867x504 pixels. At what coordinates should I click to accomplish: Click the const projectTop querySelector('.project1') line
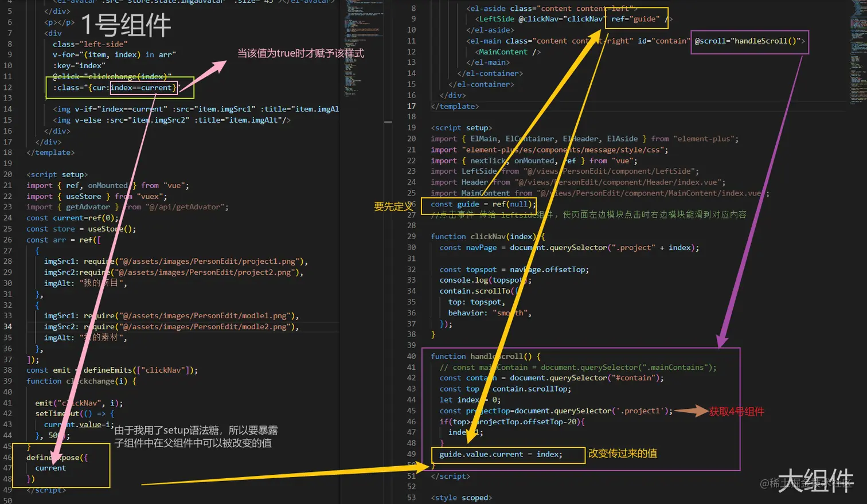556,411
